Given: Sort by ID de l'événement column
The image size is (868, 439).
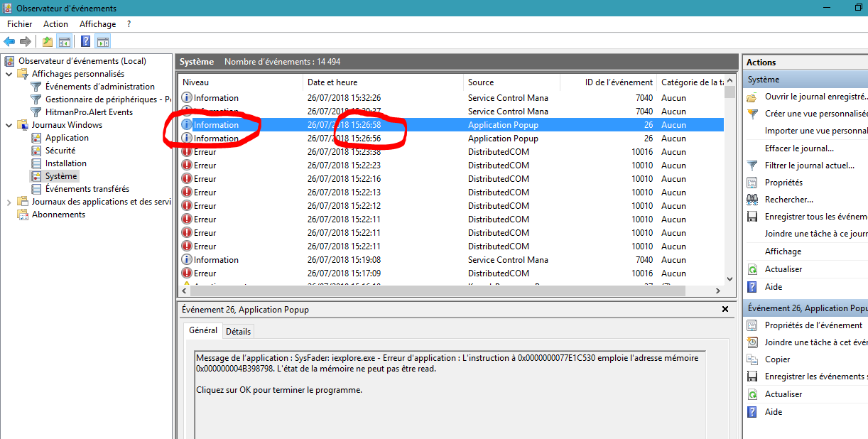Looking at the screenshot, I should (608, 82).
